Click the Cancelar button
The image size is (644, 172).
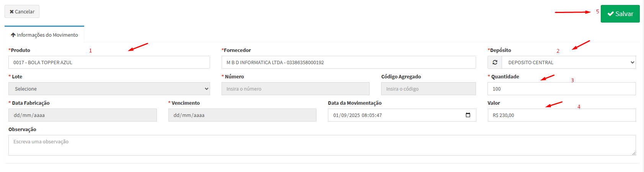click(22, 11)
